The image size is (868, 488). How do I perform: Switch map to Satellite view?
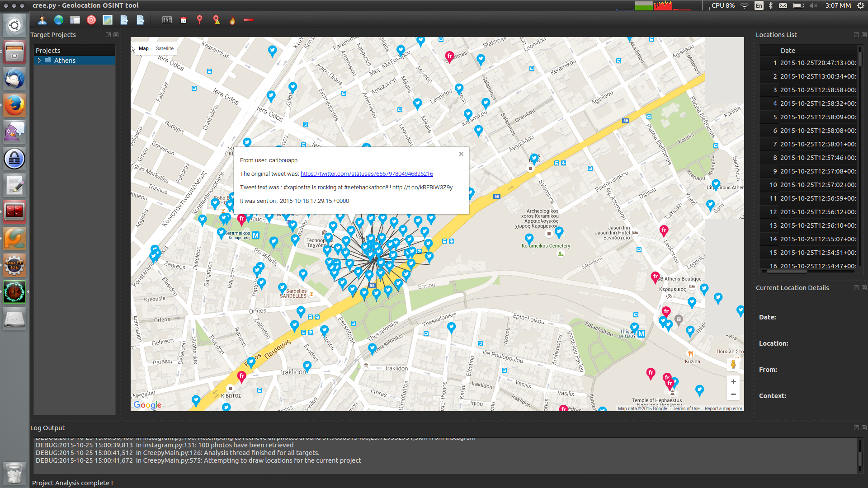tap(165, 48)
